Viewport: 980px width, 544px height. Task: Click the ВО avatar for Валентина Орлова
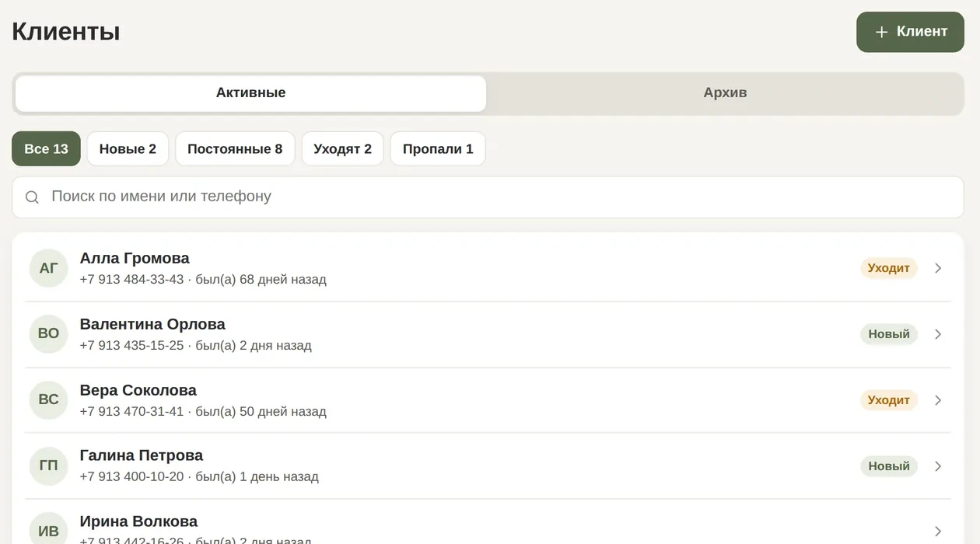(48, 333)
